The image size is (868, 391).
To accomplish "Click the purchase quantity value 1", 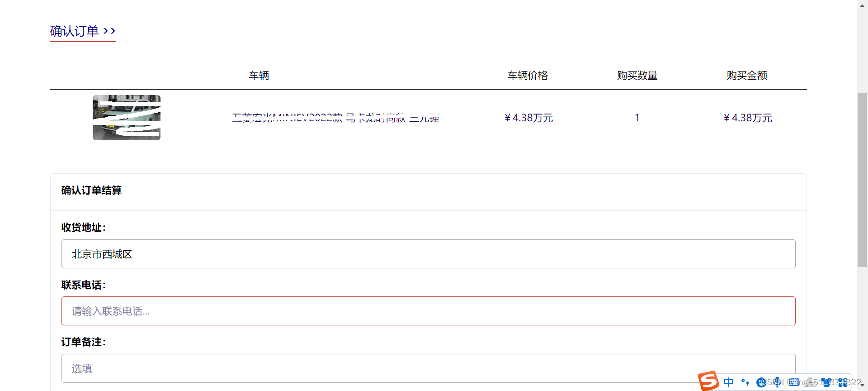I will 637,118.
